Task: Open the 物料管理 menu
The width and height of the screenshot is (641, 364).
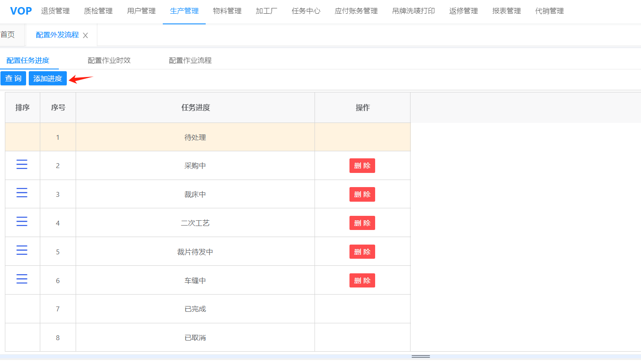Action: [x=227, y=11]
